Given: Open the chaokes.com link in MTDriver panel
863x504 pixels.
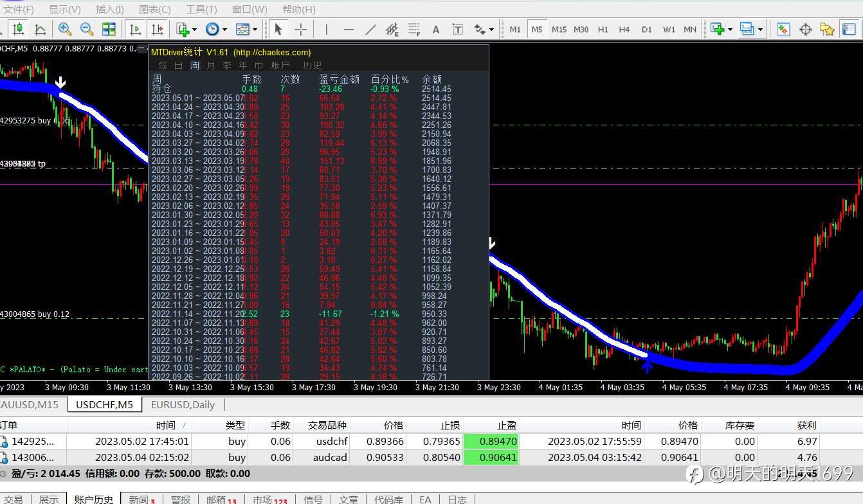Looking at the screenshot, I should coord(272,52).
